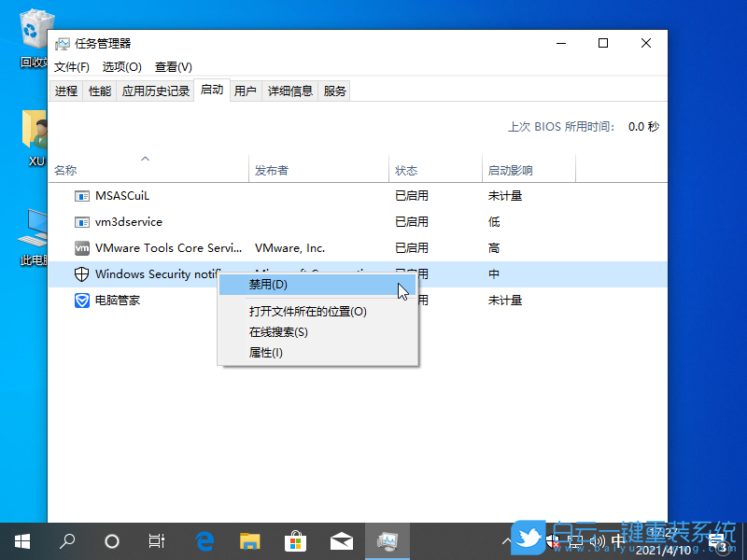Click the Twitter icon in system tray
The width and height of the screenshot is (747, 560).
click(x=529, y=539)
